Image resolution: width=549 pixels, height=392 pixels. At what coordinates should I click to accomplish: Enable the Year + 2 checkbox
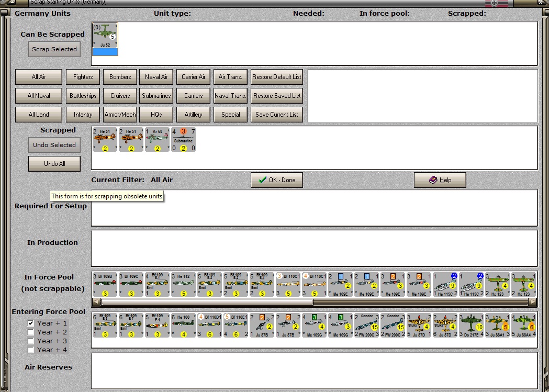point(31,332)
